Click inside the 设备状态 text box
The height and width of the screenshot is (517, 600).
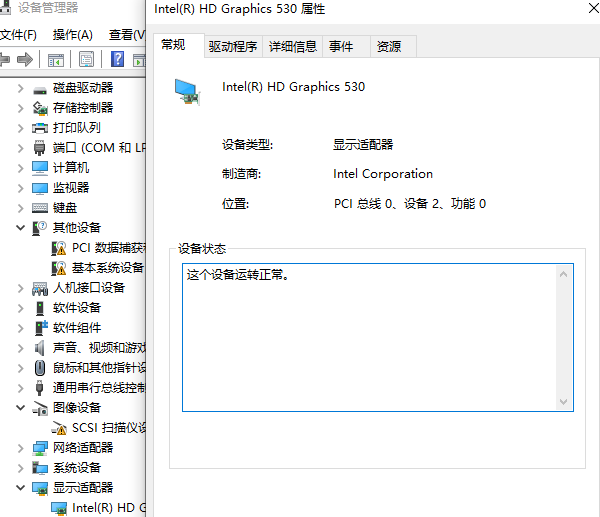378,337
